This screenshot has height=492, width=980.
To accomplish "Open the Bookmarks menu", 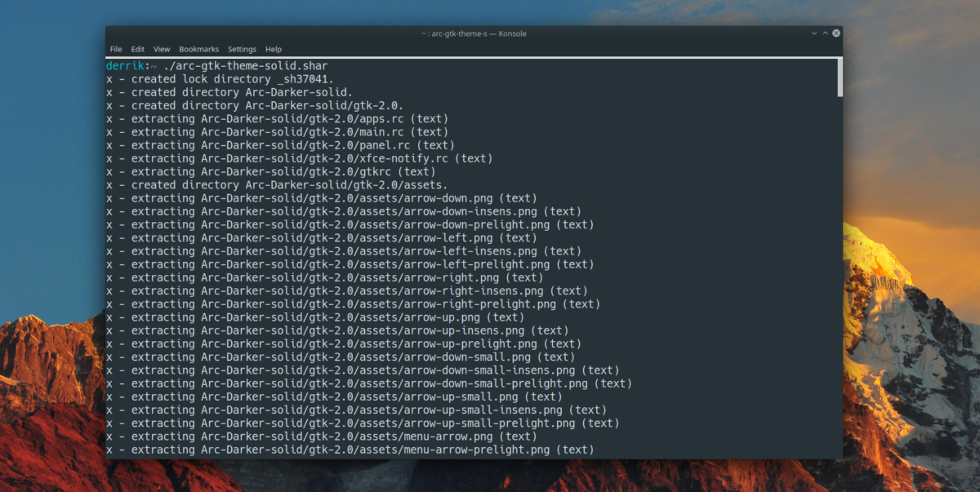I will click(198, 49).
